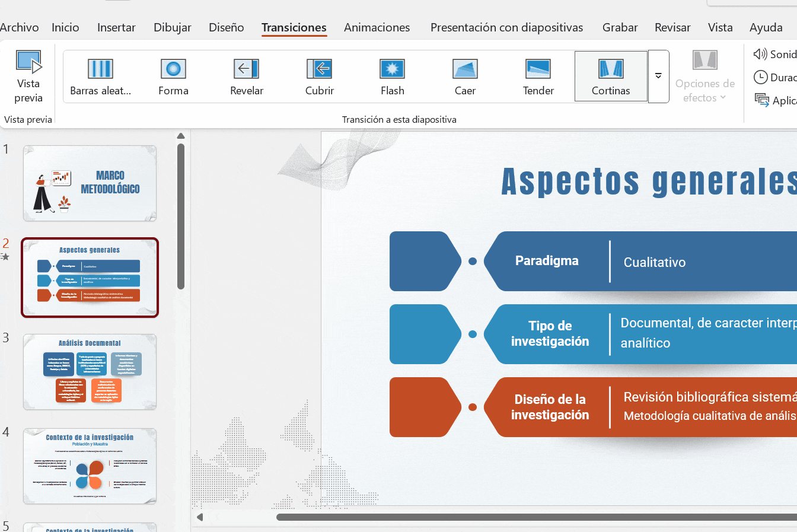Apply the Tender transition

[x=538, y=77]
